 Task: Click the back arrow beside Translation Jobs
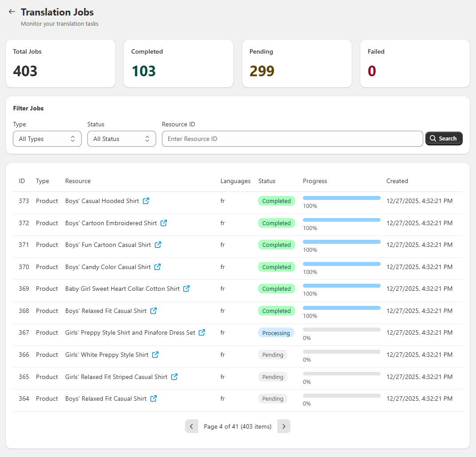click(x=12, y=12)
